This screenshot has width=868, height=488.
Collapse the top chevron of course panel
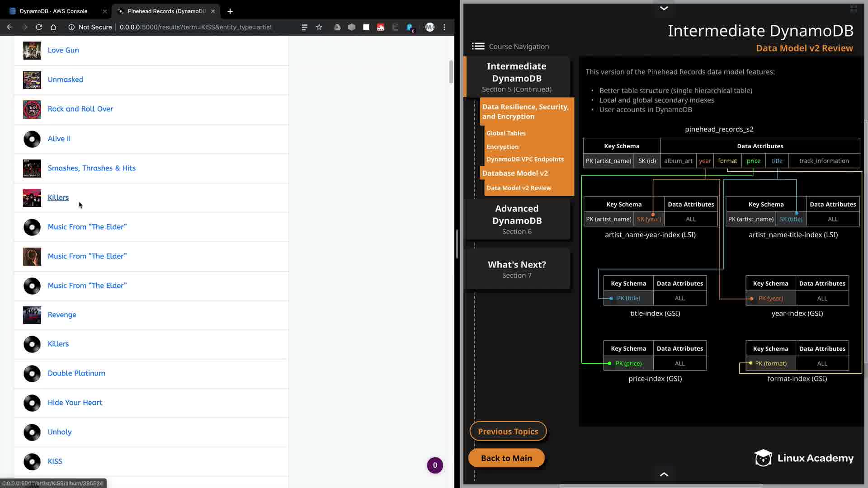[x=664, y=8]
